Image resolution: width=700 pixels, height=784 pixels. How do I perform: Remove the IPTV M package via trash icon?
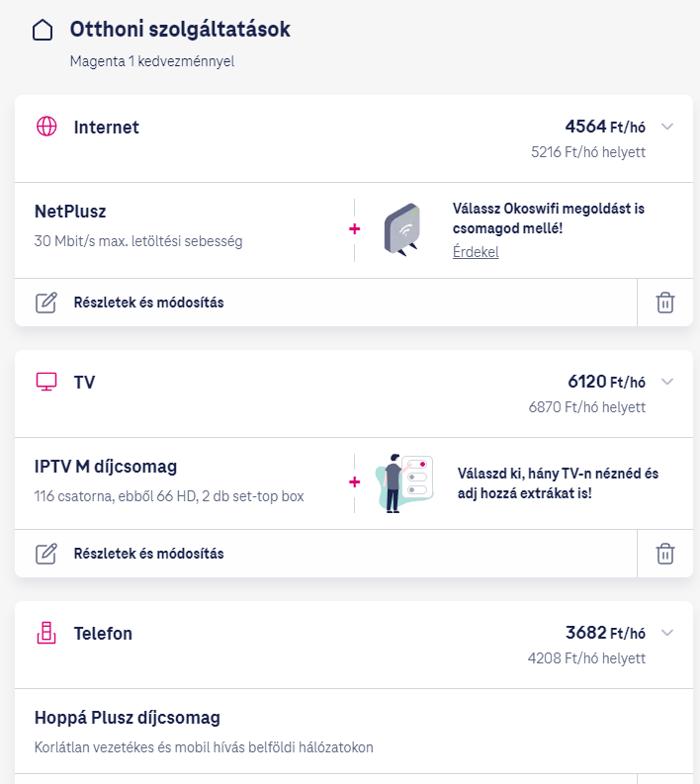(665, 554)
